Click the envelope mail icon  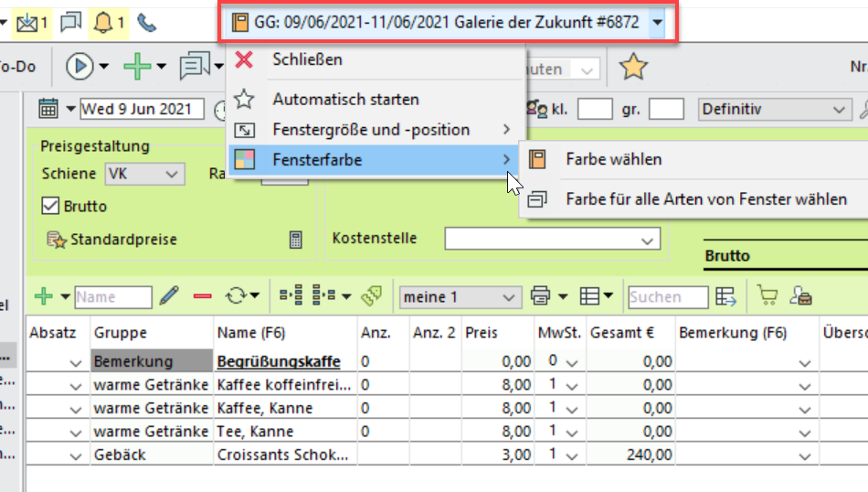tap(26, 21)
